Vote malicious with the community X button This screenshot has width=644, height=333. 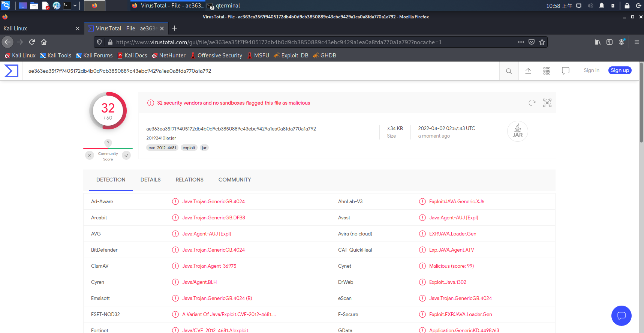90,155
